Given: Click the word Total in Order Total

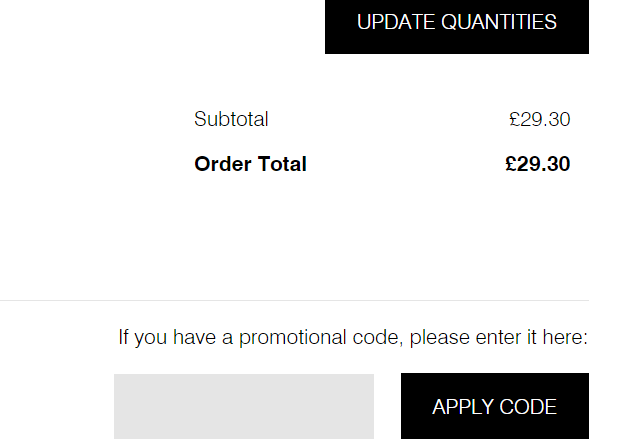Looking at the screenshot, I should [280, 164].
